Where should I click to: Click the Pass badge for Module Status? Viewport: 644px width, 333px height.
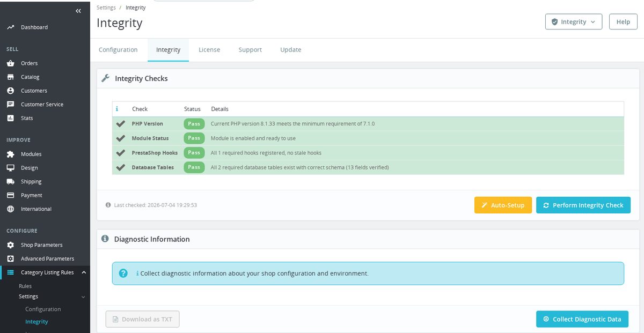pos(194,138)
